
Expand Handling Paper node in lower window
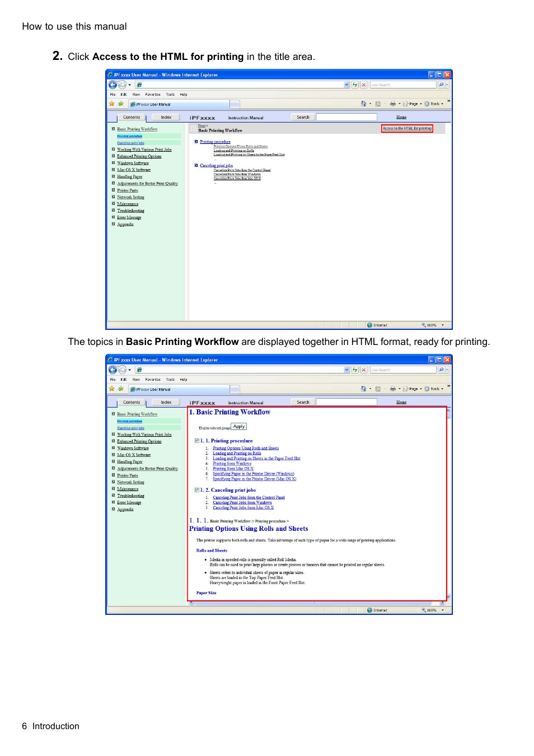point(113,461)
